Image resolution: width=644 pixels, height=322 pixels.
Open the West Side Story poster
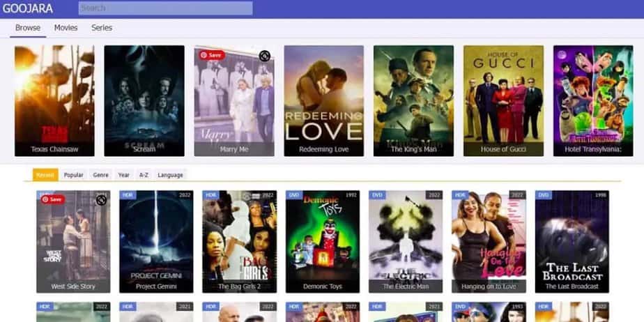point(73,241)
